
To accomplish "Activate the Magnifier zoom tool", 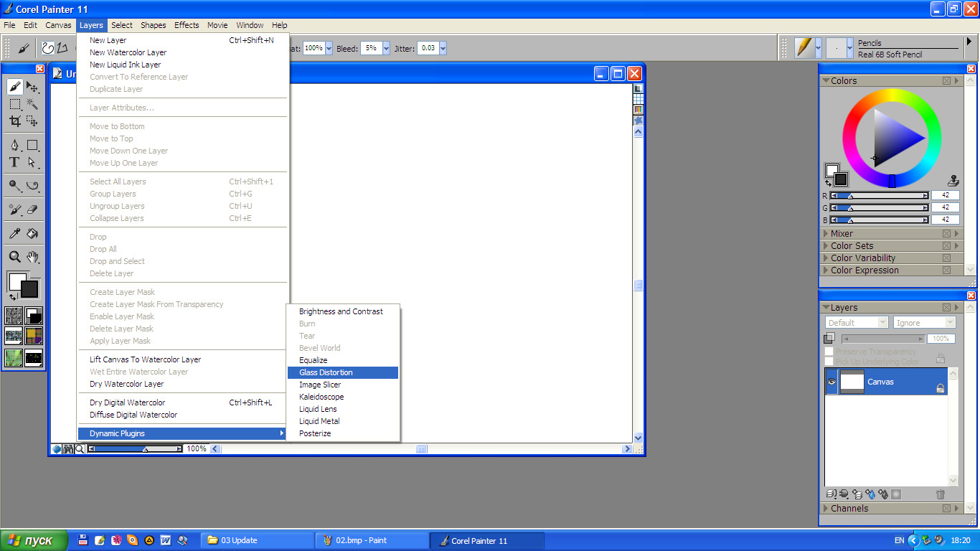I will click(14, 257).
